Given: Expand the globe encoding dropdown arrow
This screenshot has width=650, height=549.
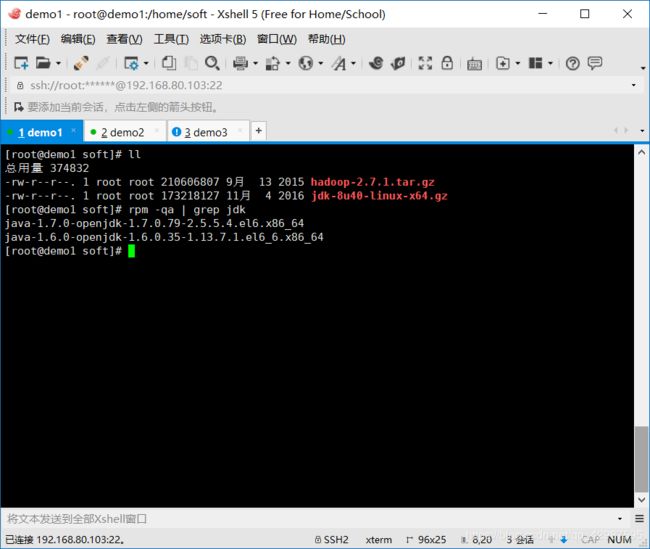Looking at the screenshot, I should [x=321, y=63].
